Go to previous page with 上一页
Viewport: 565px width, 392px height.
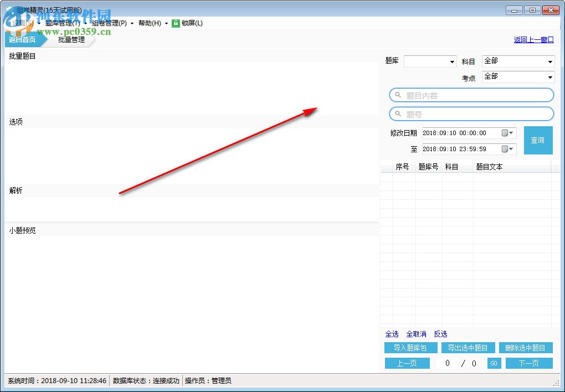point(407,363)
